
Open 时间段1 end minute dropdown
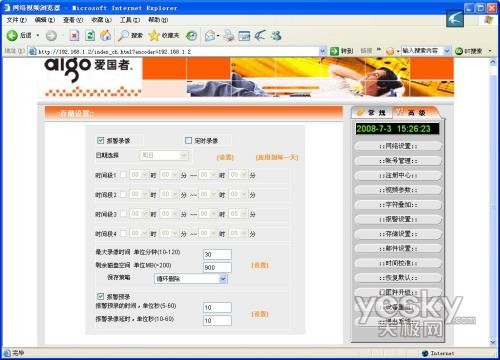(x=238, y=175)
